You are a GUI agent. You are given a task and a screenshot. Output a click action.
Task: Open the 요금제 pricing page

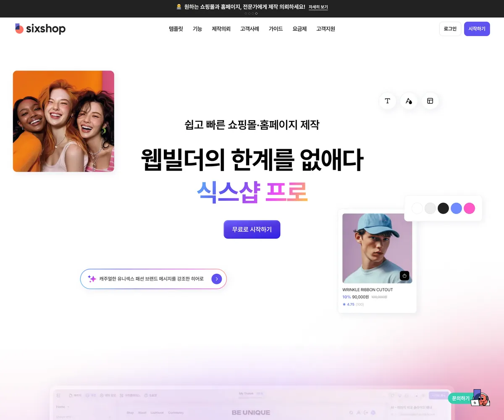[x=300, y=29]
